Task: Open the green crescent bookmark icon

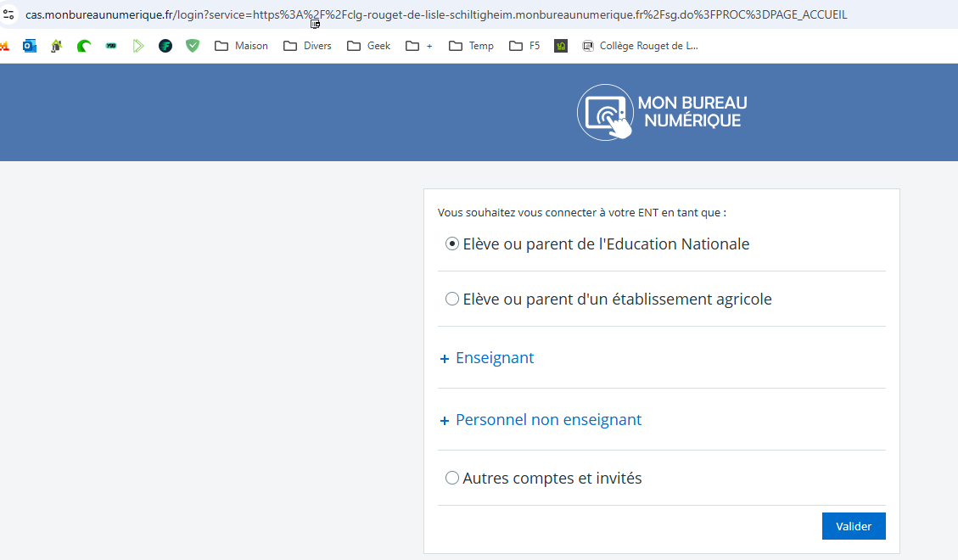Action: click(84, 46)
